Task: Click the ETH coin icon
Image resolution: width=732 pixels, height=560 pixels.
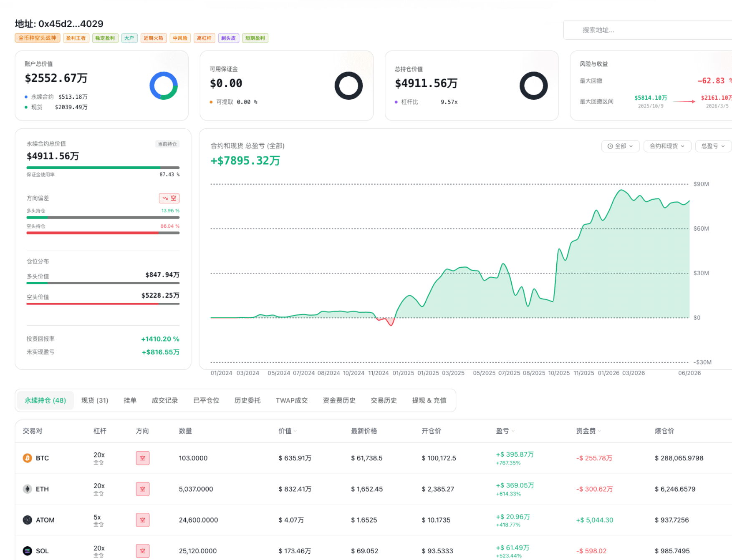Action: click(27, 489)
